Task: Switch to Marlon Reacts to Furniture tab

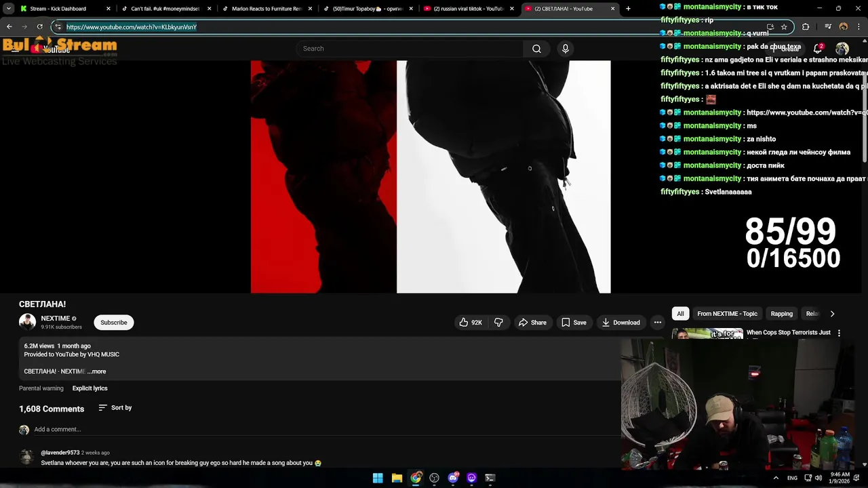Action: [x=267, y=9]
